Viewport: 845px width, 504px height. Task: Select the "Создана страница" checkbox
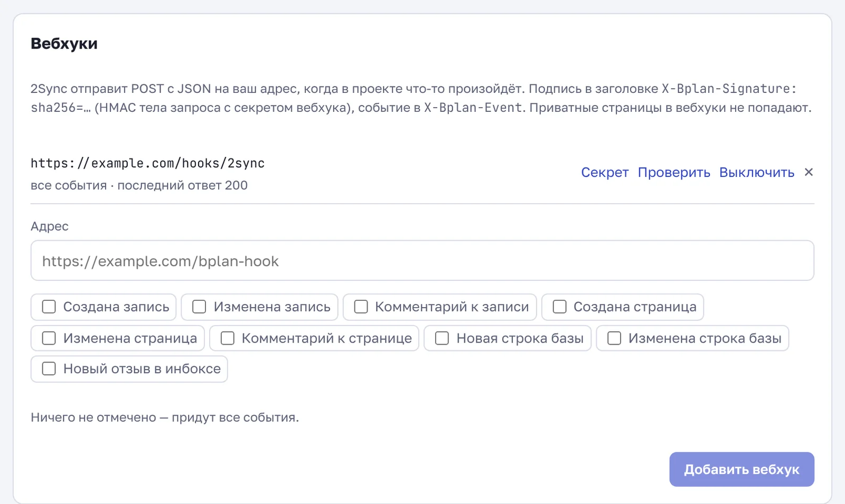(x=559, y=307)
